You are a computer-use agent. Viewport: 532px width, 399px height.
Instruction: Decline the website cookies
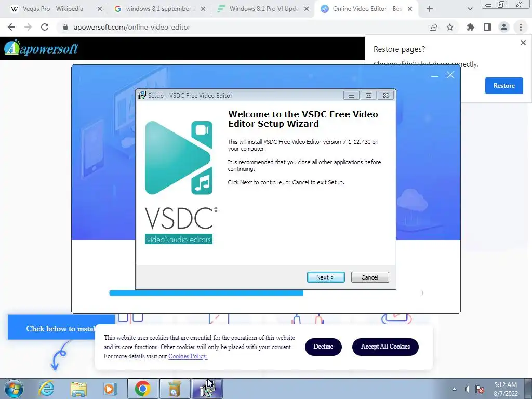[x=323, y=347]
